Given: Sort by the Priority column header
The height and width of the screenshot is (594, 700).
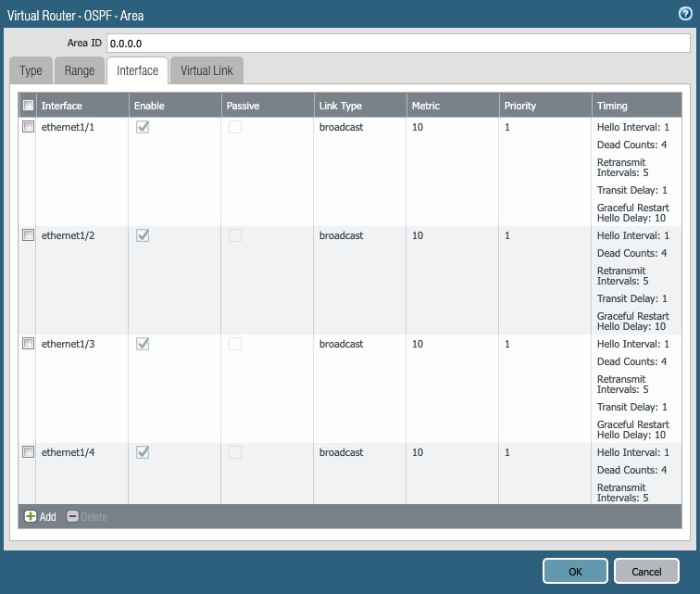Looking at the screenshot, I should (545, 106).
